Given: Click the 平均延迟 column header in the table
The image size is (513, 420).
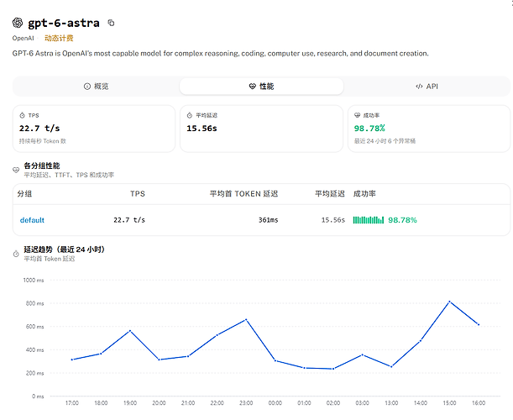Looking at the screenshot, I should coord(330,194).
